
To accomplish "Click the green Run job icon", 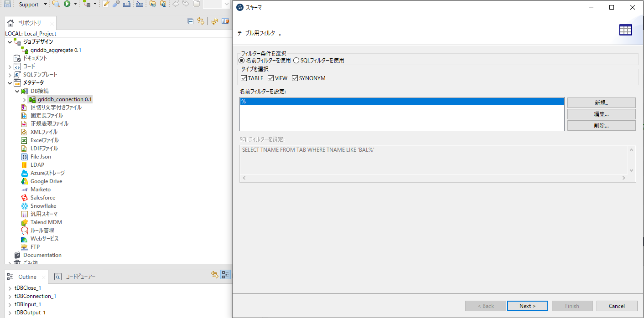I will click(67, 4).
